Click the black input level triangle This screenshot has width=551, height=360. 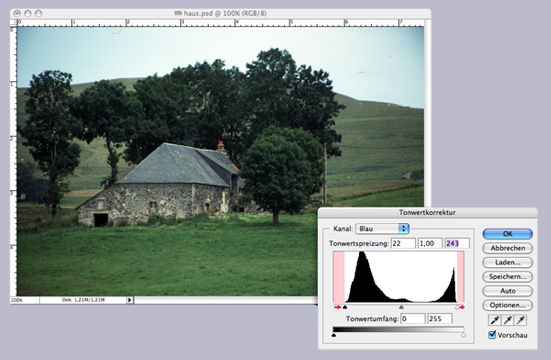pos(345,307)
